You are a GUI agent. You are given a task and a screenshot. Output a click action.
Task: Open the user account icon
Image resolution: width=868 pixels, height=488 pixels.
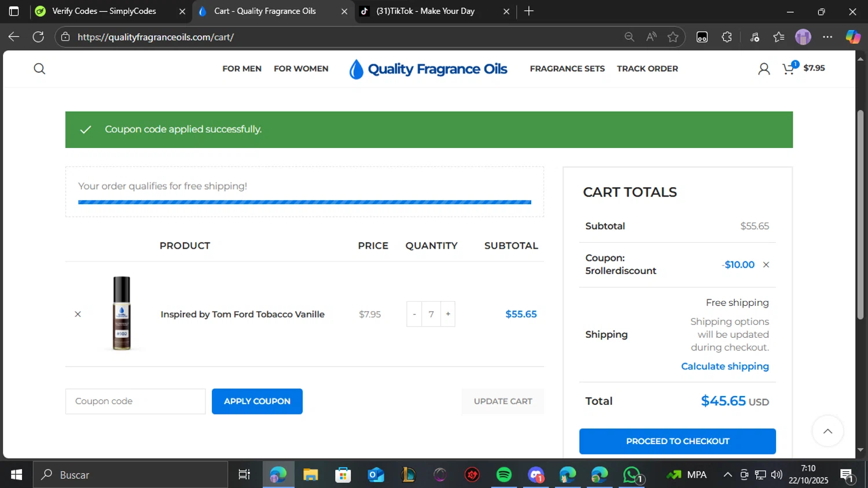764,69
